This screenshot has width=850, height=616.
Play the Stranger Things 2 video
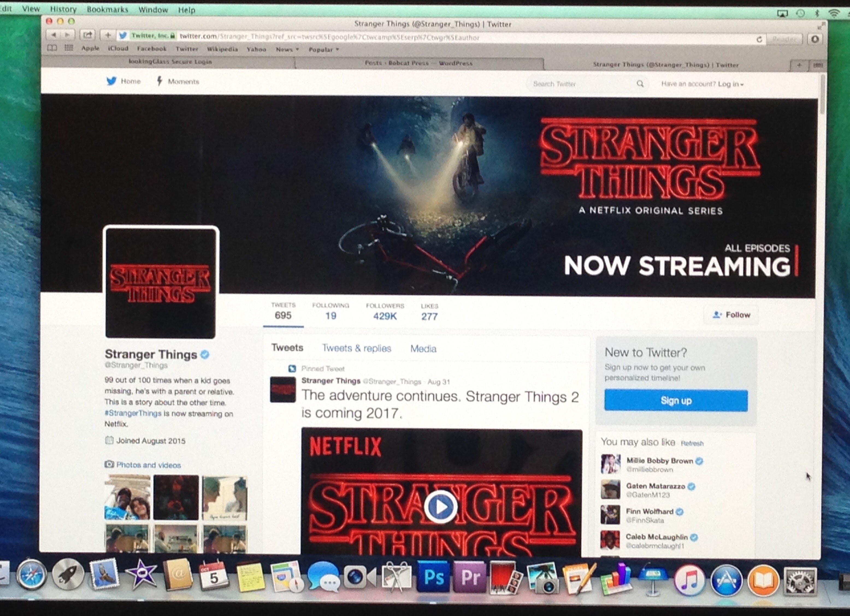[441, 507]
